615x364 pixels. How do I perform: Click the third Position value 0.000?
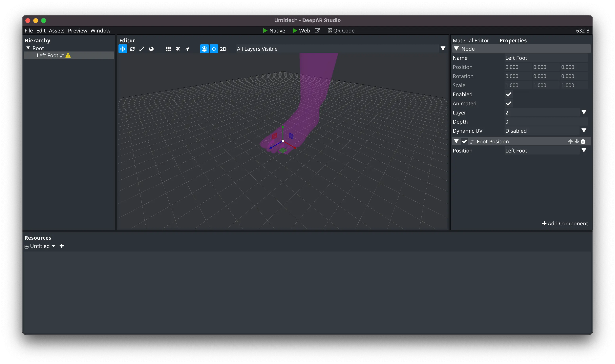574,67
